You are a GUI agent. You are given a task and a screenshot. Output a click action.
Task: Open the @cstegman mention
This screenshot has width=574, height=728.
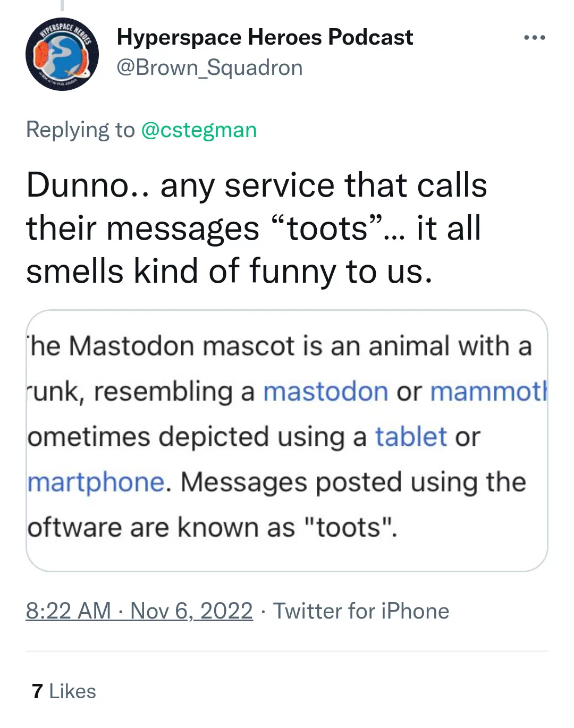[199, 130]
